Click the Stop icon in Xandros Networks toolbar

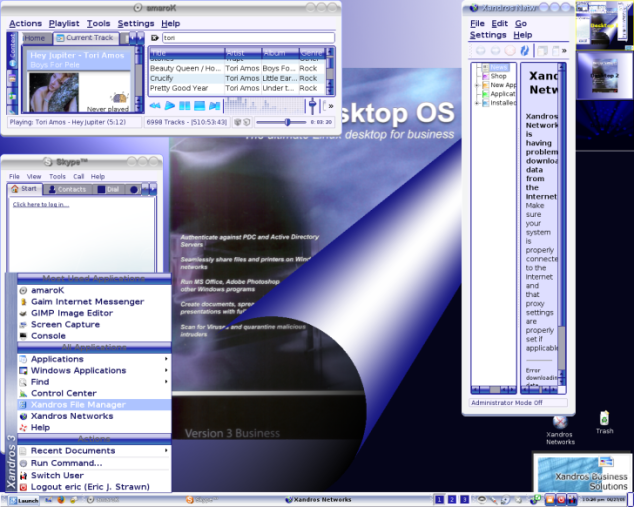(x=510, y=51)
